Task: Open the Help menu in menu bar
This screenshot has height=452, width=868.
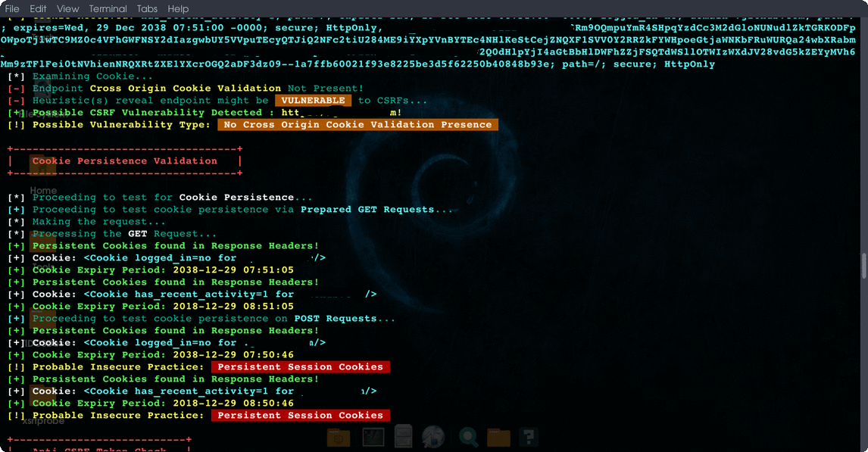Action: 178,8
